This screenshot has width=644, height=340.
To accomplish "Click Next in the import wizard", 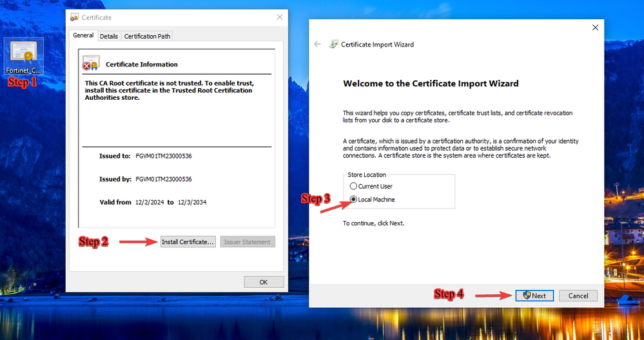I will (x=534, y=296).
